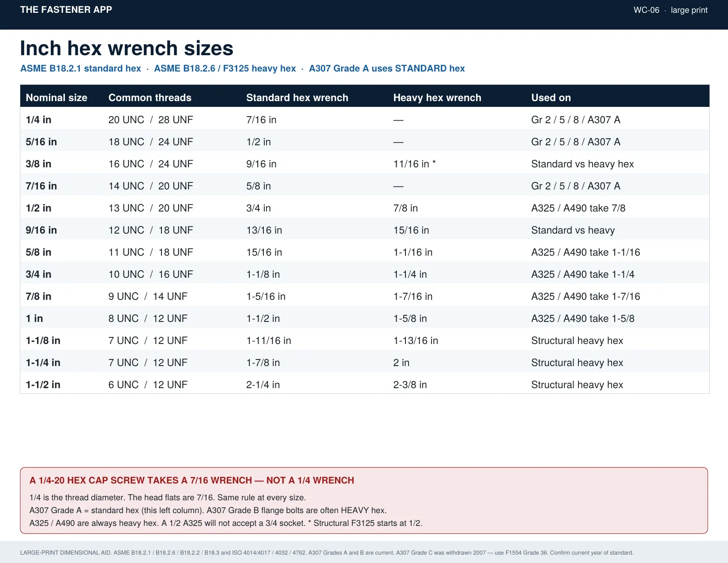This screenshot has width=728, height=563.
Task: Click the '11/16 in *' heavy hex cell
Action: 415,164
